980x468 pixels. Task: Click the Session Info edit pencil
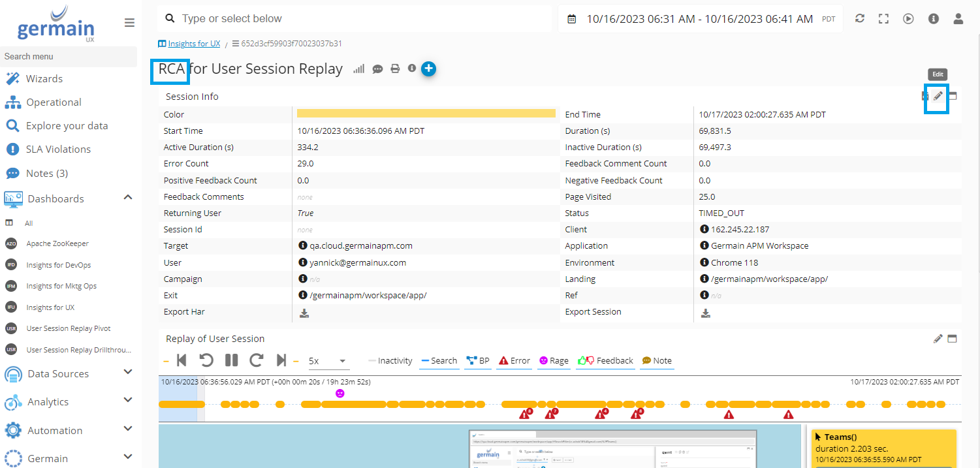coord(938,97)
